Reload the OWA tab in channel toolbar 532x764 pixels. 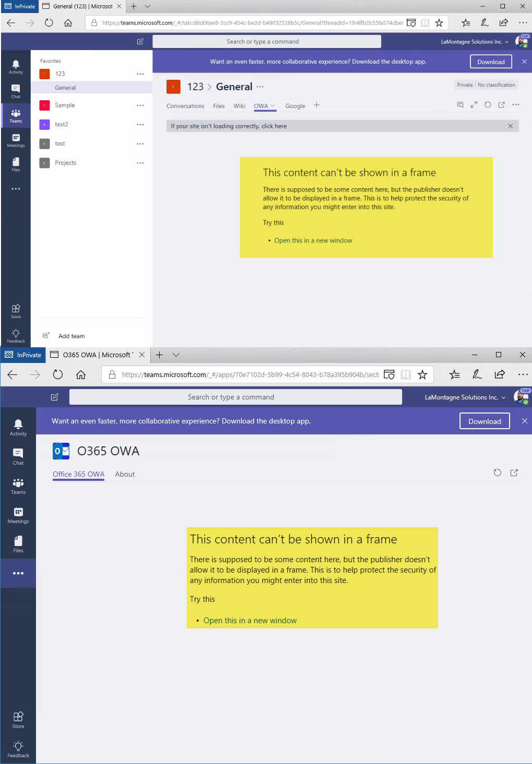coord(488,105)
